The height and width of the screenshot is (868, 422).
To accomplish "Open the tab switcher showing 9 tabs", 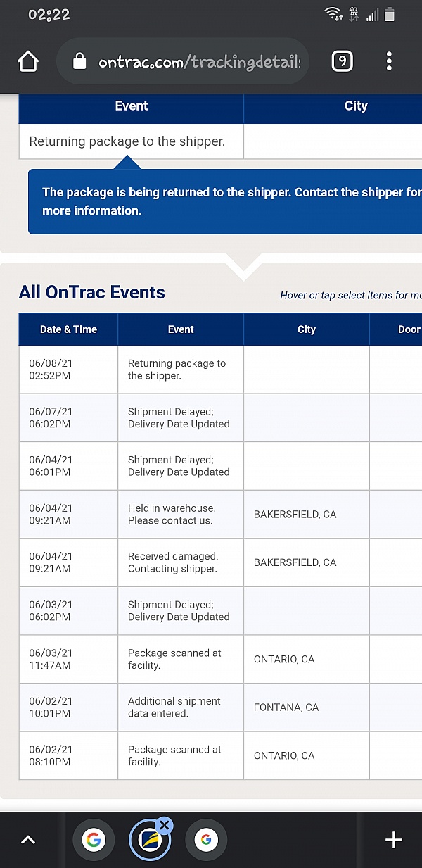I will [x=342, y=61].
